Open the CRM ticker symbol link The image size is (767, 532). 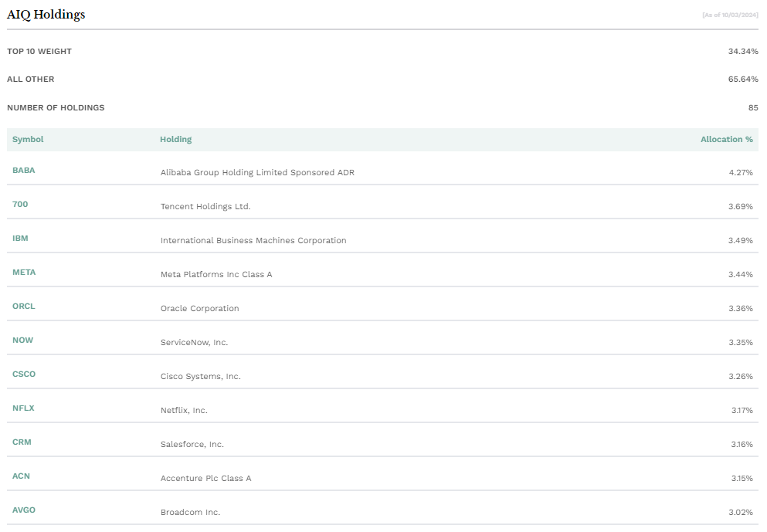22,442
